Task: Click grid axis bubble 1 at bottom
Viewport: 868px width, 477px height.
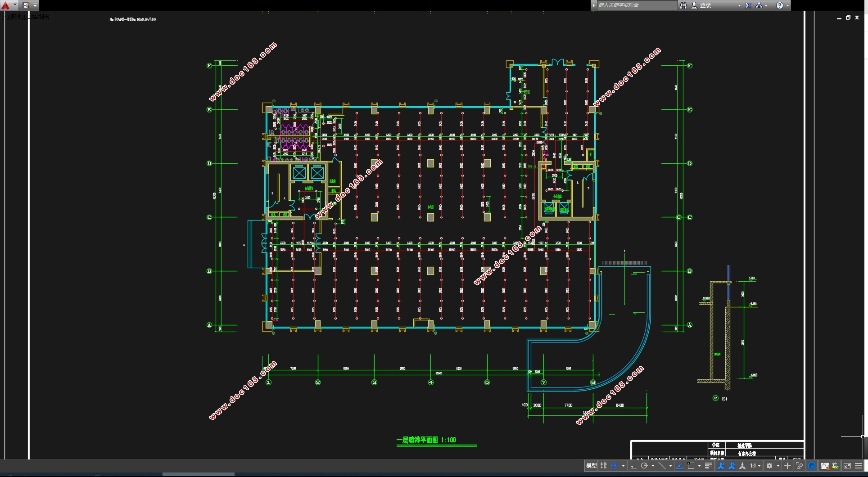Action: point(269,382)
